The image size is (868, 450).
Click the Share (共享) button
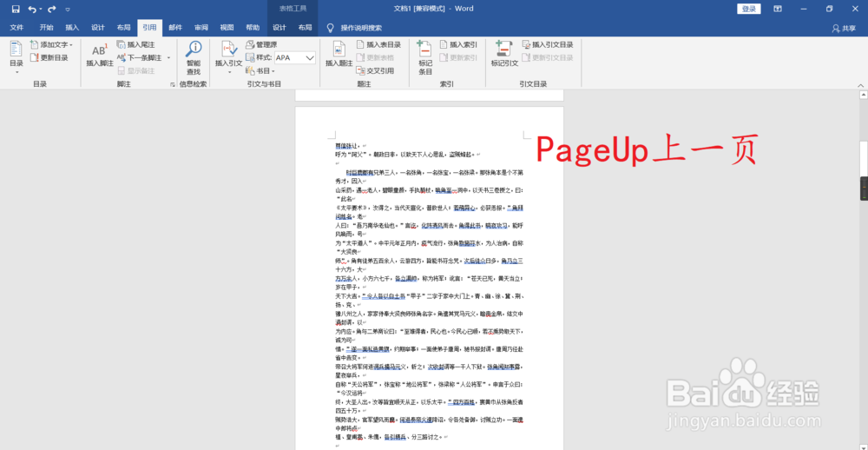click(x=845, y=29)
